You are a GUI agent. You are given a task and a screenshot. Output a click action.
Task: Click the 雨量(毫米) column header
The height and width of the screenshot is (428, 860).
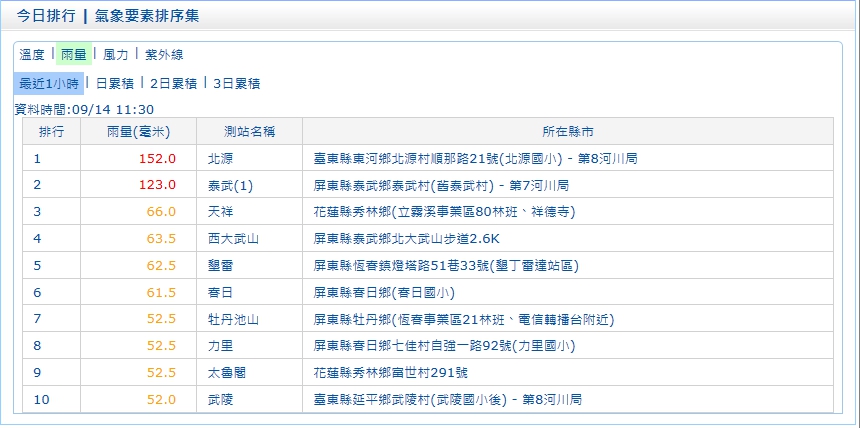point(138,132)
